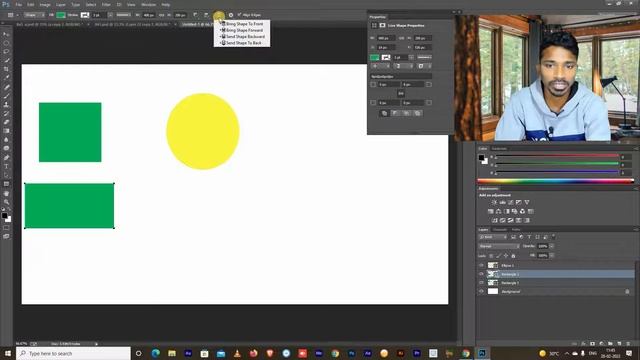Add a Color Balance adjustment

click(x=498, y=211)
